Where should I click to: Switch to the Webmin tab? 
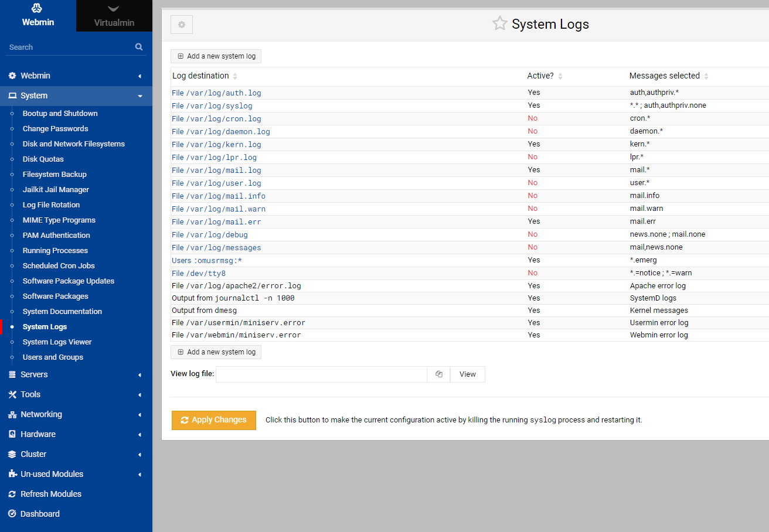pyautogui.click(x=38, y=16)
